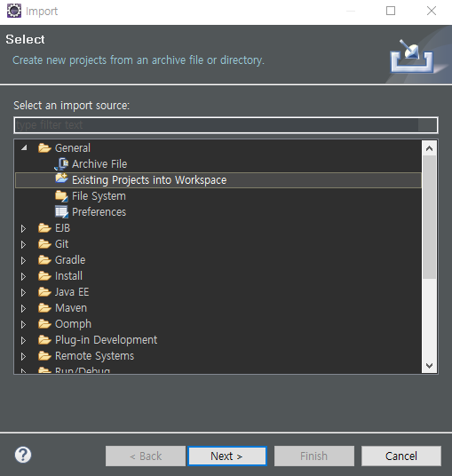Select the Maven tree label
Screen dimensions: 452x476
[x=71, y=308]
